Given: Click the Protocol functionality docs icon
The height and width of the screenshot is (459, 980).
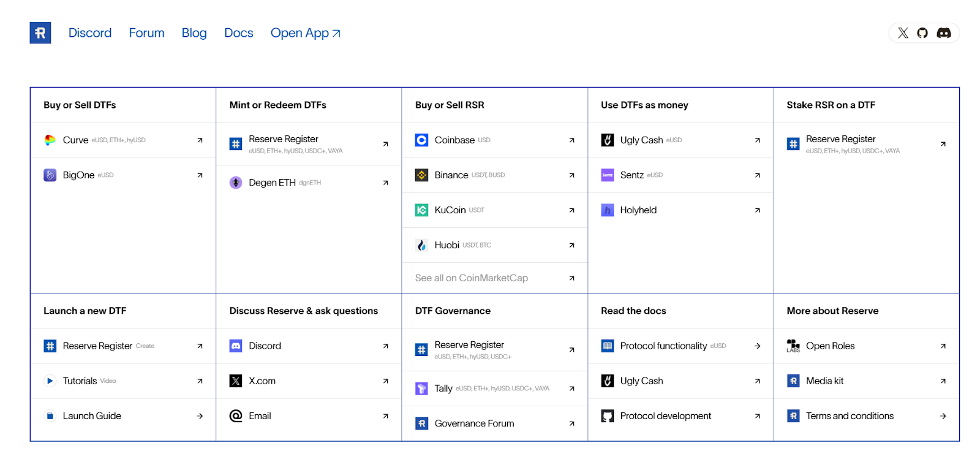Looking at the screenshot, I should (x=608, y=346).
